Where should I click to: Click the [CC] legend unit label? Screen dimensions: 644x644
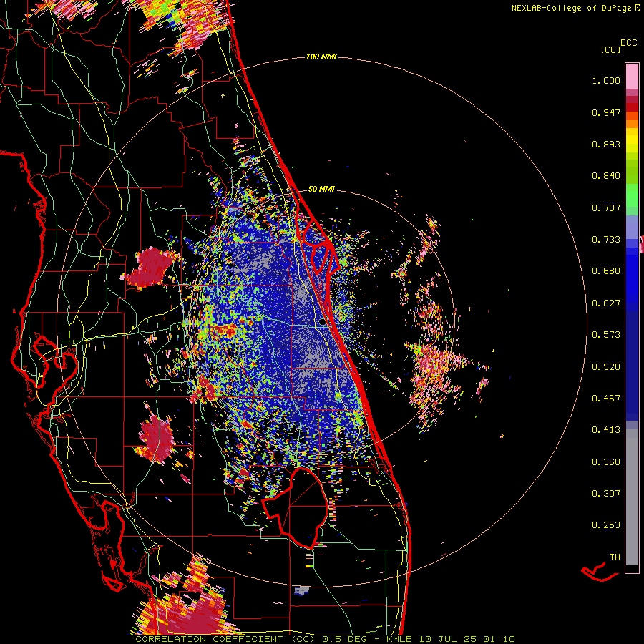pyautogui.click(x=610, y=49)
